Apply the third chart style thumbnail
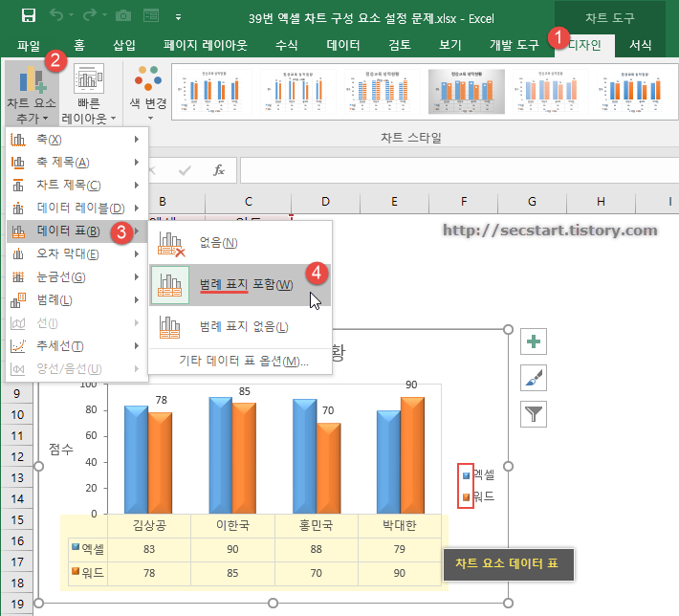 (x=383, y=92)
